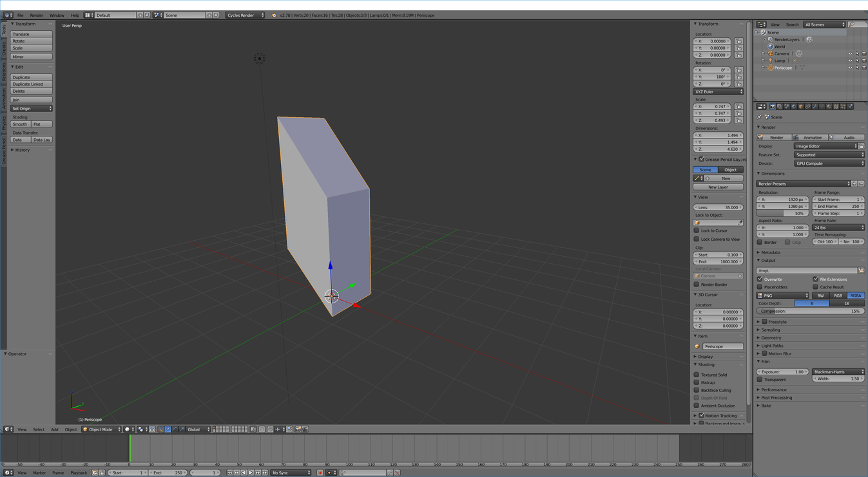This screenshot has height=477, width=868.
Task: Click the Exposure value slider
Action: coord(783,371)
